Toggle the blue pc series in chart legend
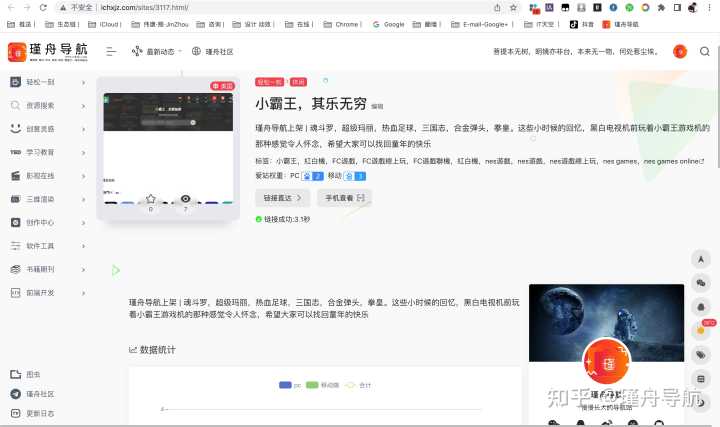Image resolution: width=720 pixels, height=427 pixels. tap(290, 385)
